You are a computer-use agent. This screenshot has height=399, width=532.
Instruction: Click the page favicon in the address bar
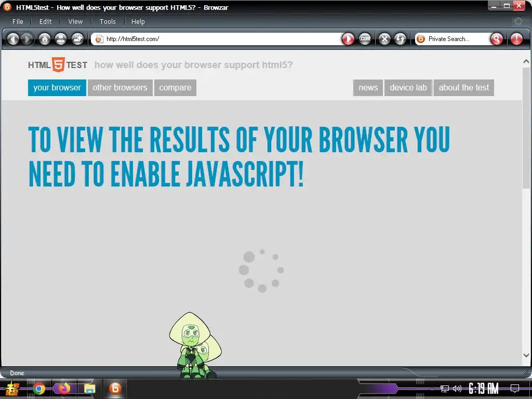99,39
